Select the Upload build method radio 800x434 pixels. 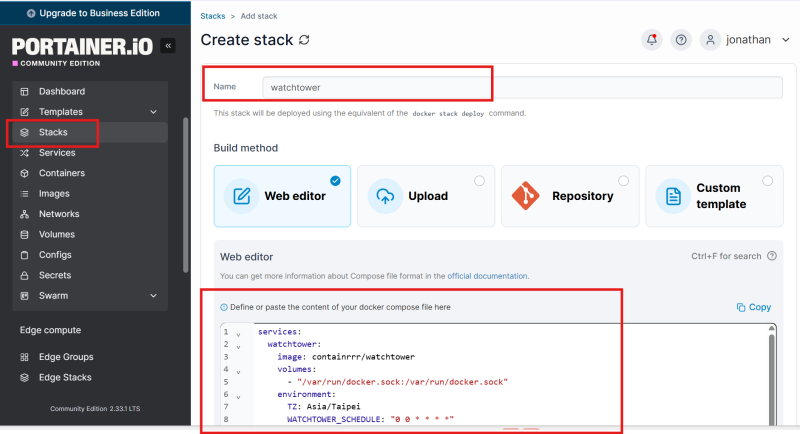point(479,181)
